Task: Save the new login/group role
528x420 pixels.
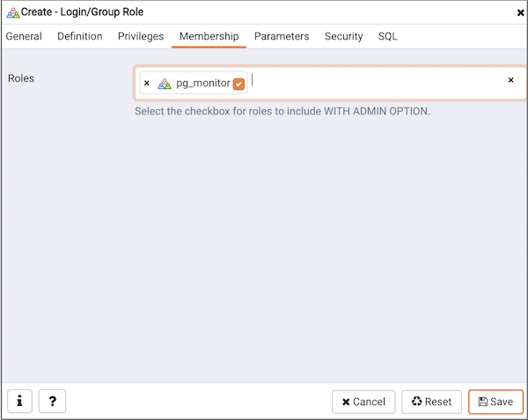Action: click(495, 402)
